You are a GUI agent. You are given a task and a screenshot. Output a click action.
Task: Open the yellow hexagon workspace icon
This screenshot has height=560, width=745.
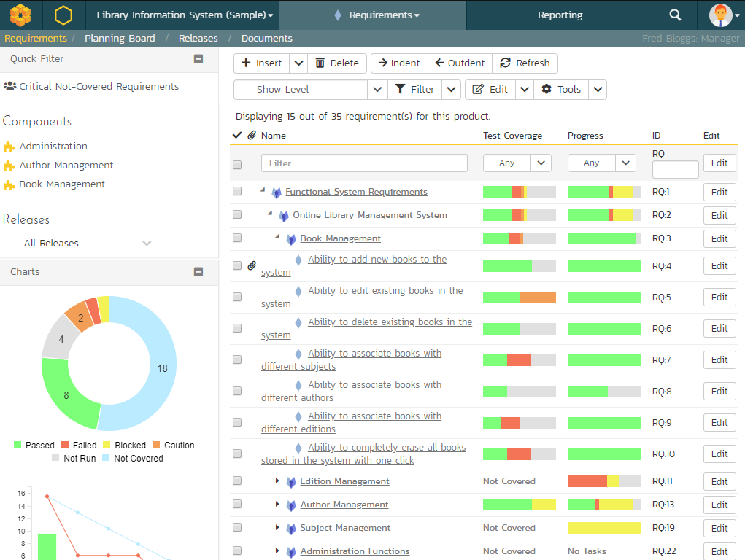tap(63, 15)
